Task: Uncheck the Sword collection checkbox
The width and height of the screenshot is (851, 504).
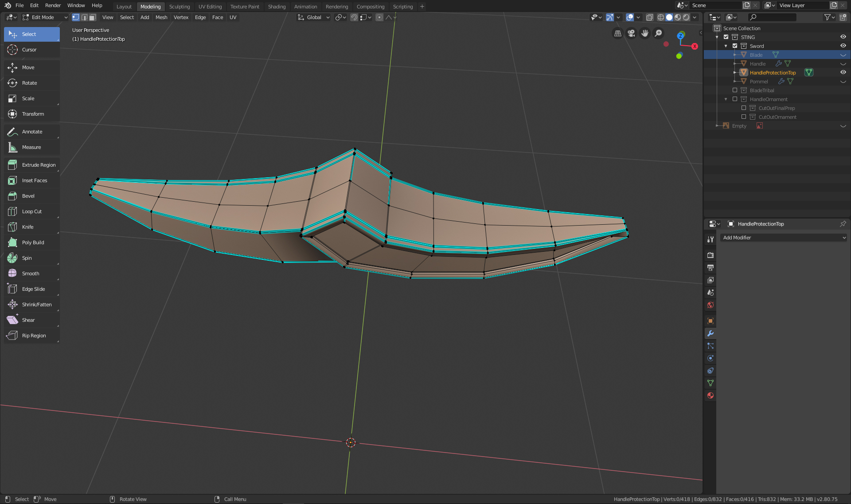Action: point(735,46)
